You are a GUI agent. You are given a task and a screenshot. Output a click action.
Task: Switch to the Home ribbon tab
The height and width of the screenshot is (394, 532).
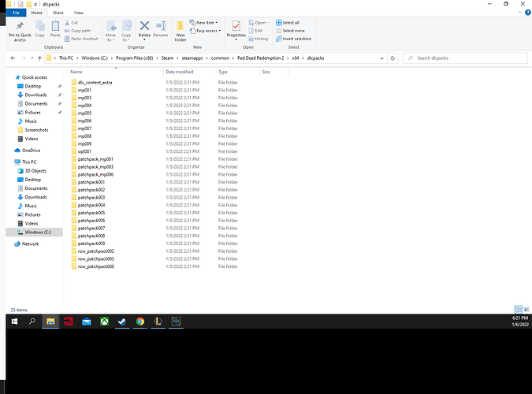(x=36, y=13)
